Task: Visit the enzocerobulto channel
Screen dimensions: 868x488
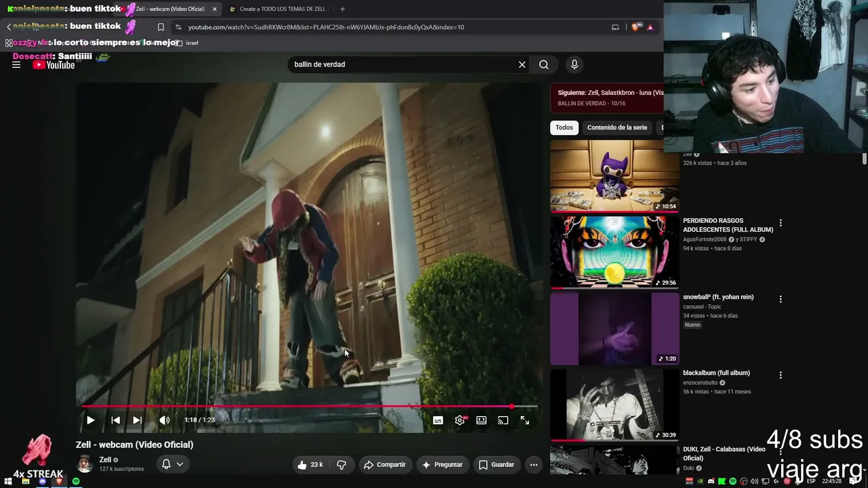Action: click(x=700, y=383)
